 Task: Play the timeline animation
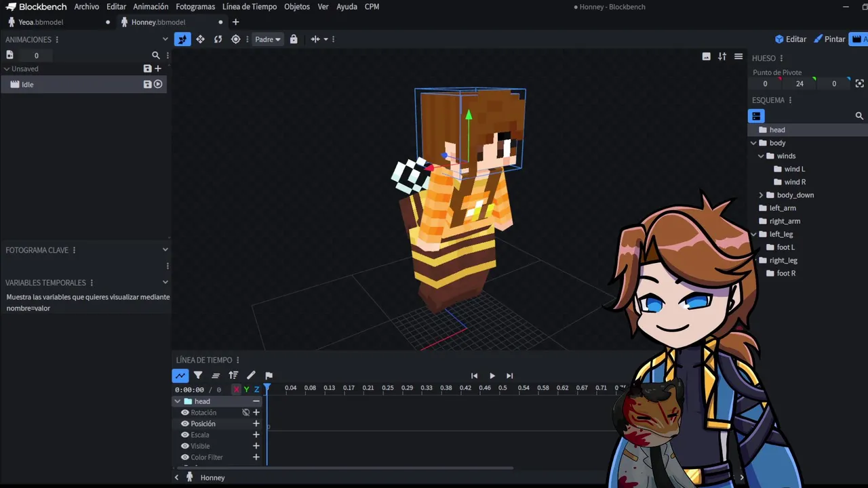(x=492, y=376)
